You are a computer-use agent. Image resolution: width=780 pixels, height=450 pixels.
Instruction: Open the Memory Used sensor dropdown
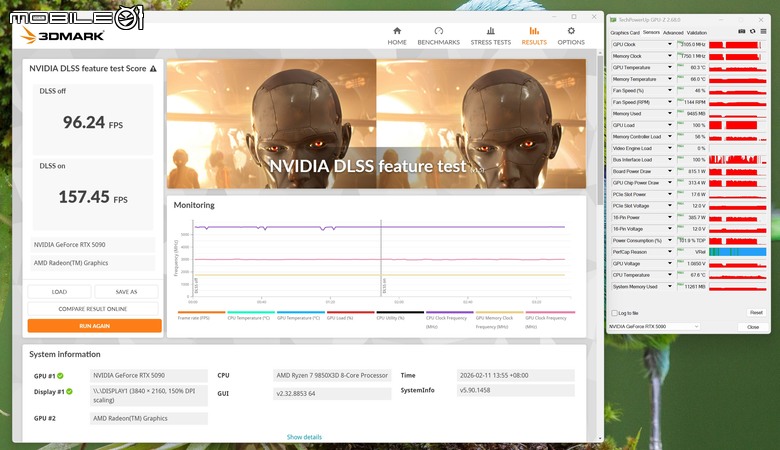tap(670, 113)
